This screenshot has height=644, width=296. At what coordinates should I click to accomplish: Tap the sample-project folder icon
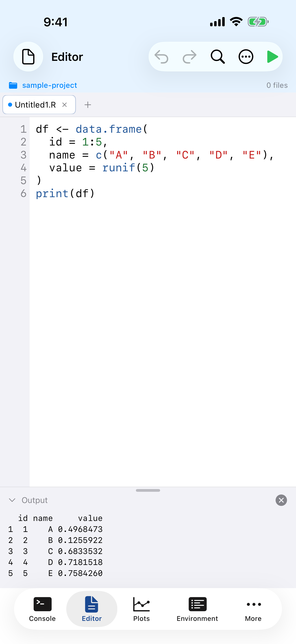[13, 85]
